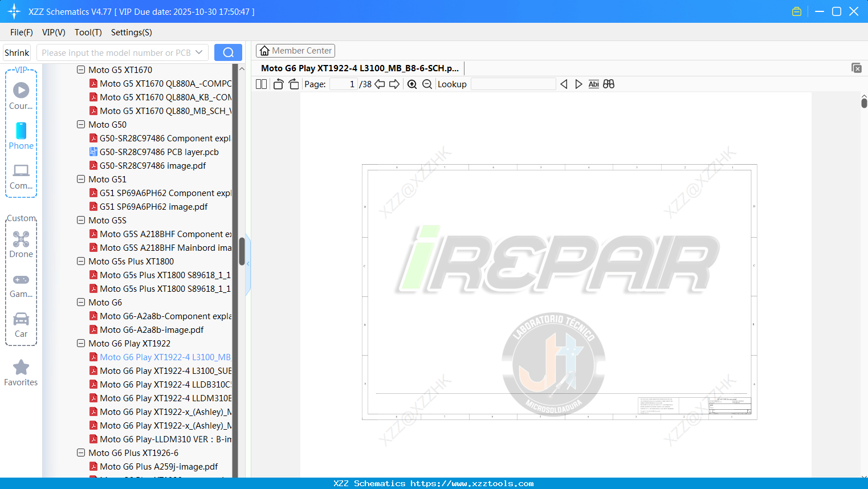Zoom out of the schematic

(x=427, y=84)
